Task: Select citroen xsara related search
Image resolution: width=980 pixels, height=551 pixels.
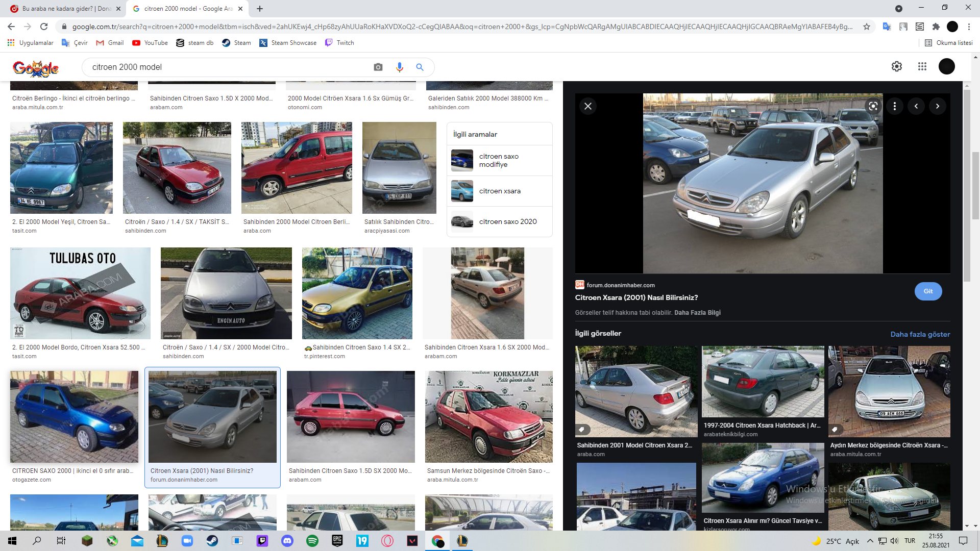Action: pyautogui.click(x=499, y=191)
